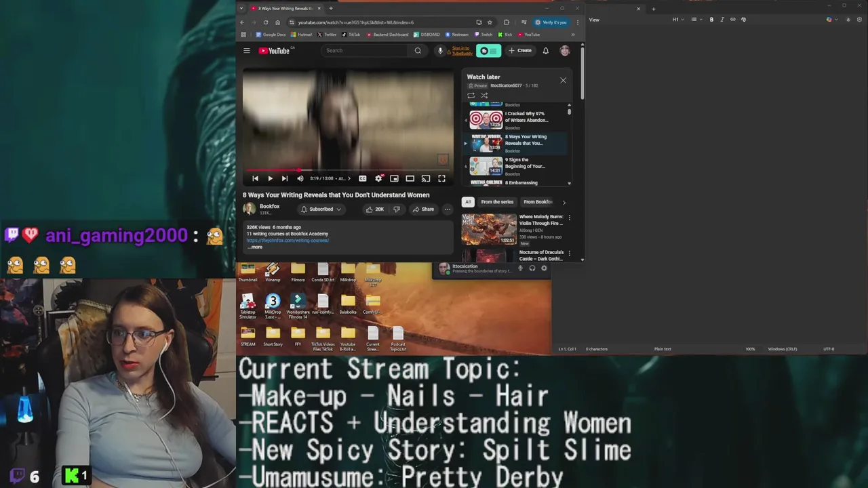Viewport: 868px width, 488px height.
Task: Click 100% zoom level in Notepad status bar
Action: click(x=750, y=349)
